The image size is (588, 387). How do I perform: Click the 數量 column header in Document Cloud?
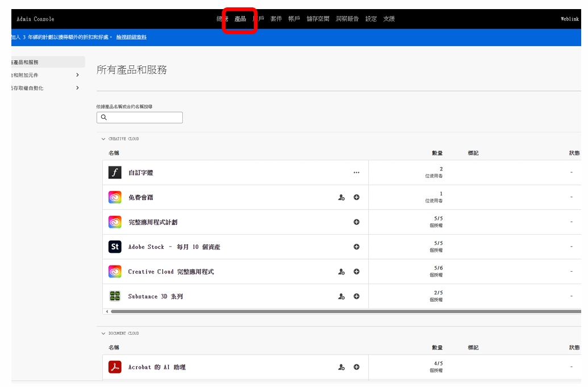pyautogui.click(x=437, y=348)
